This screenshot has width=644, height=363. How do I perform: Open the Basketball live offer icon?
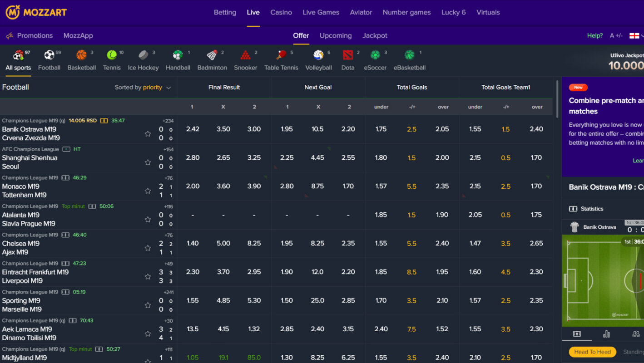(x=82, y=55)
